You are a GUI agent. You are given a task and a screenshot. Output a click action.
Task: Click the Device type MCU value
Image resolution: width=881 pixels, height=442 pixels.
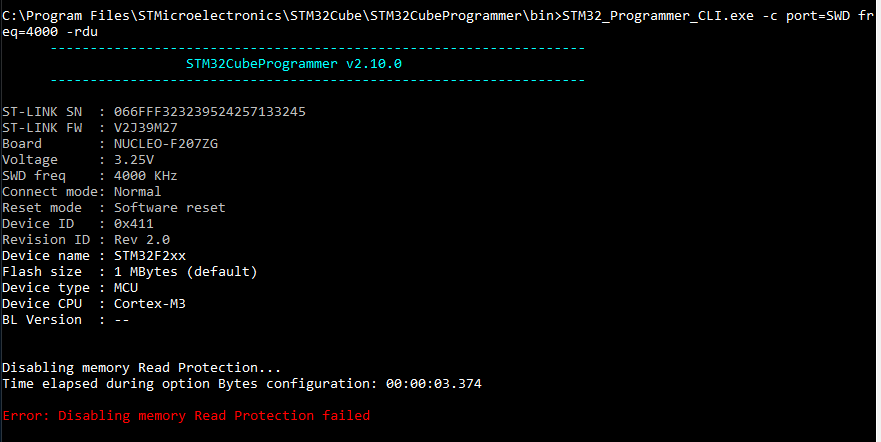(x=126, y=288)
